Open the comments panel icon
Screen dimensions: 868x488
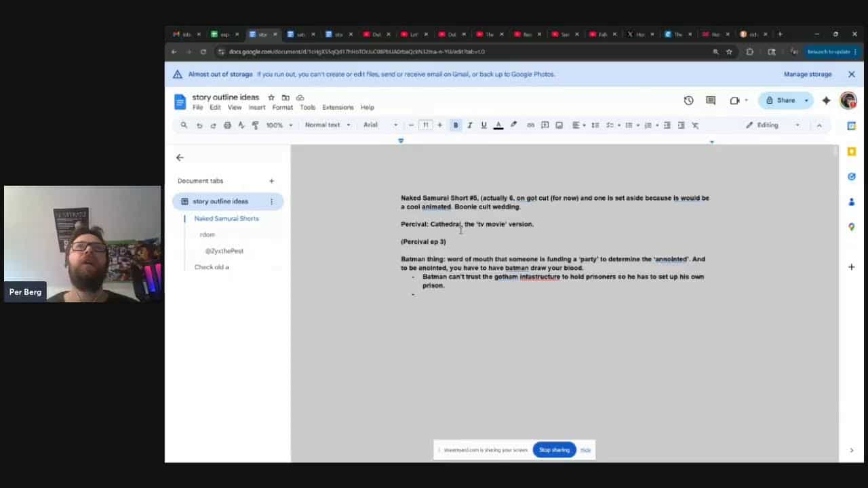[711, 100]
